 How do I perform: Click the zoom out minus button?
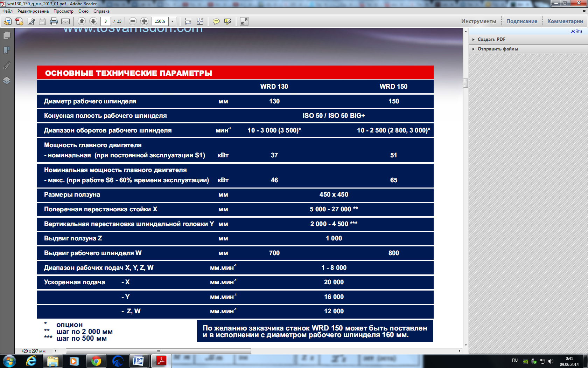click(133, 21)
